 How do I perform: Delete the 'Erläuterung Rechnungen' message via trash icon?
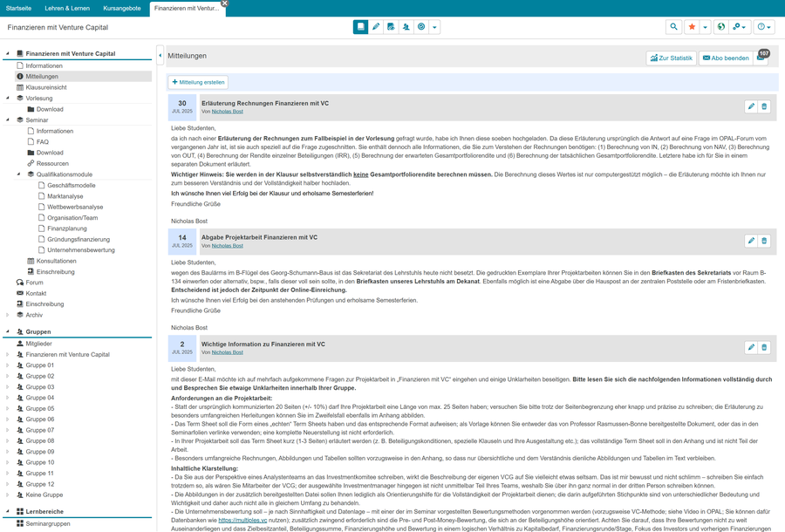coord(764,106)
